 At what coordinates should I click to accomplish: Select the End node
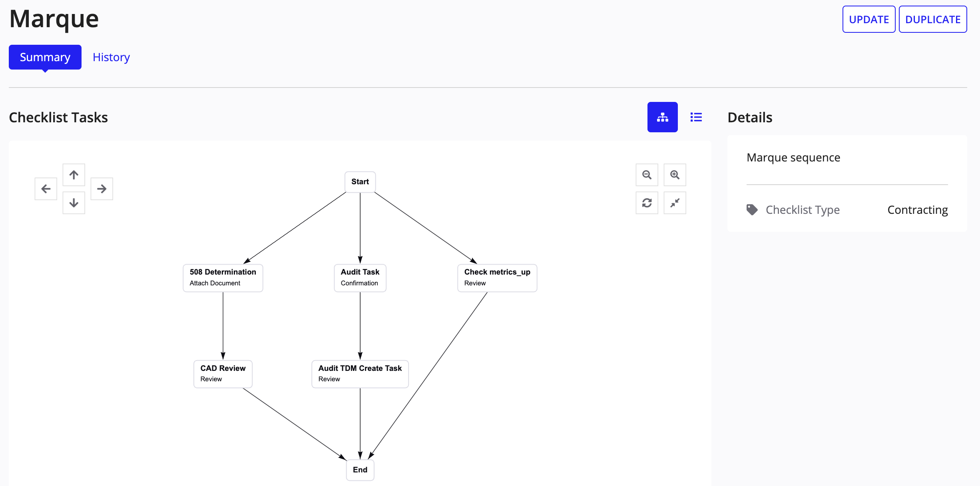click(x=360, y=470)
